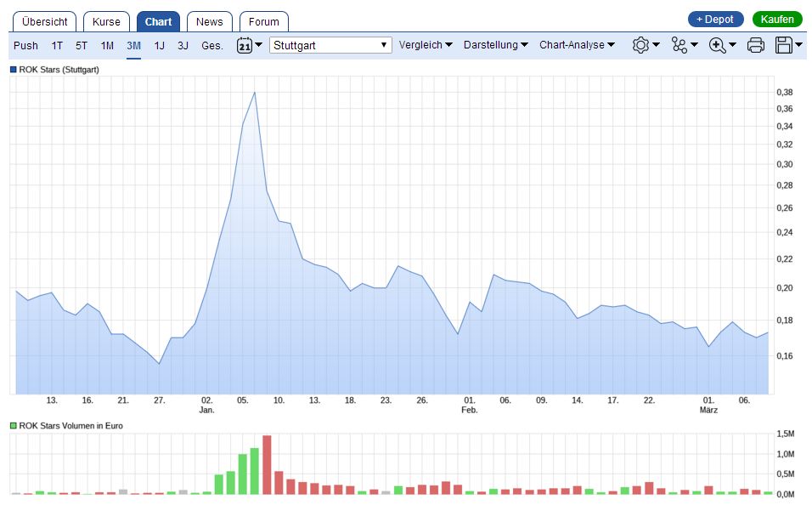Select the Ges. timeframe
The height and width of the screenshot is (505, 812).
tap(212, 46)
